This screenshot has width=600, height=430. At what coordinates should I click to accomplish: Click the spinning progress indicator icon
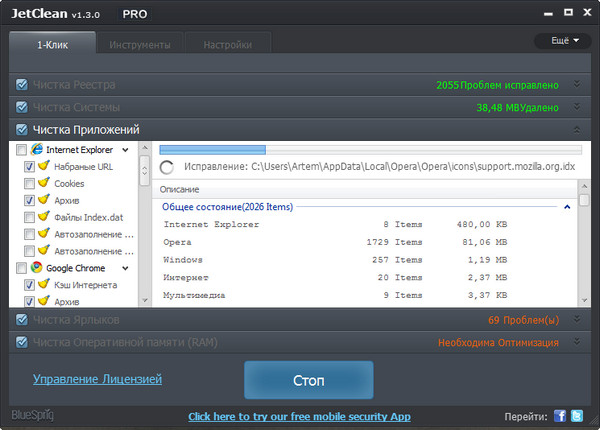(x=167, y=167)
